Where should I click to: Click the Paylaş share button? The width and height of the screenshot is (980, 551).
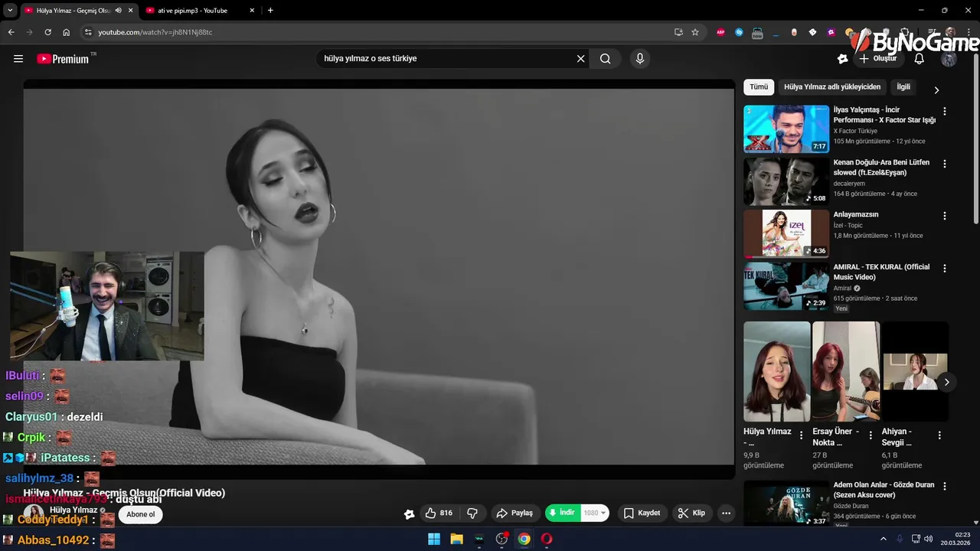(514, 514)
